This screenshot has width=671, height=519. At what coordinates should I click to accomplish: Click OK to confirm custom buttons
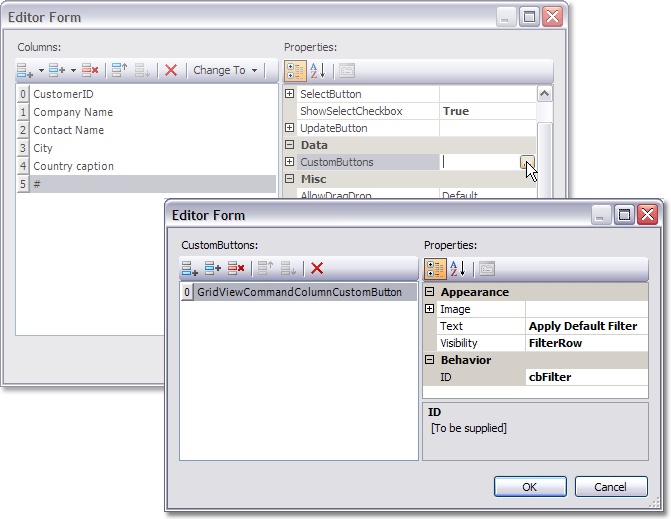pyautogui.click(x=530, y=487)
